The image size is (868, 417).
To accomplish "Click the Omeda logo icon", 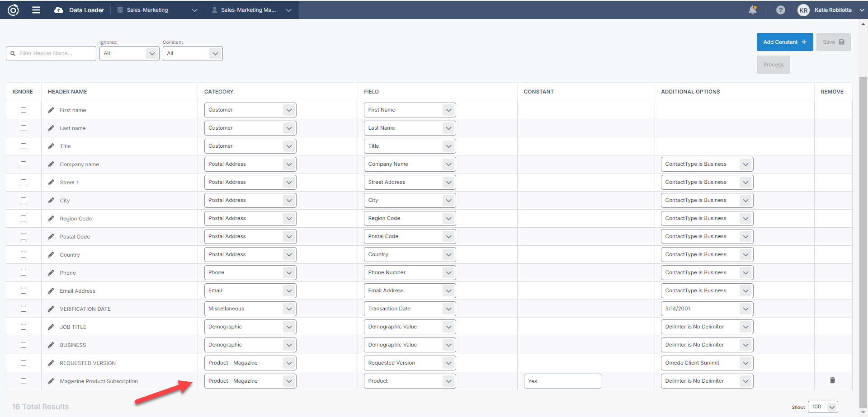I will coord(13,10).
